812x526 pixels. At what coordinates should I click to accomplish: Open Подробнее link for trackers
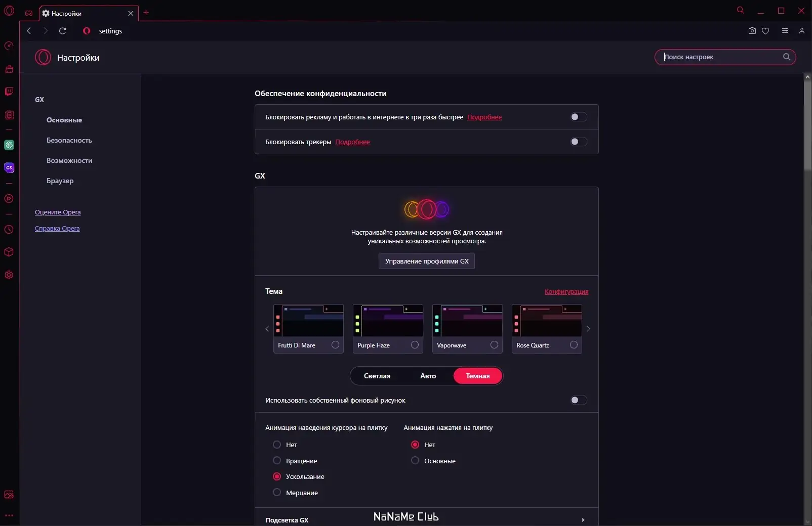352,142
